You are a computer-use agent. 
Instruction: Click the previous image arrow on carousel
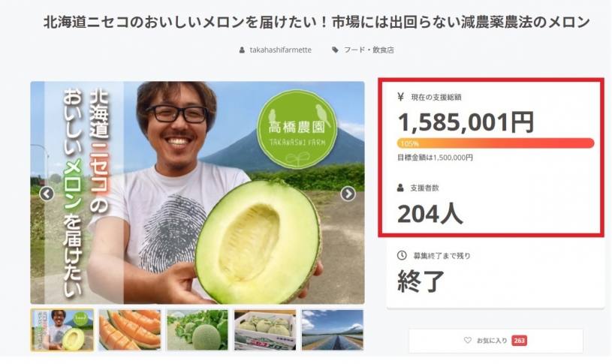tap(47, 194)
